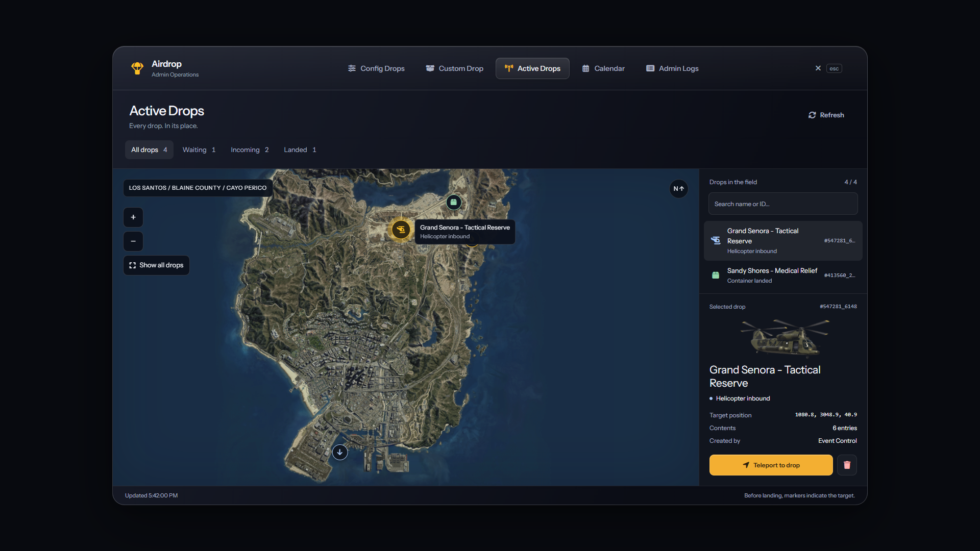The image size is (980, 551).
Task: Click the Updated 5:42:00 PM status text
Action: click(x=151, y=495)
